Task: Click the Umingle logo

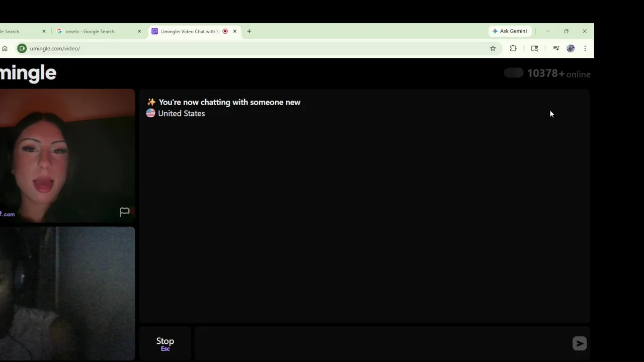Action: point(28,73)
